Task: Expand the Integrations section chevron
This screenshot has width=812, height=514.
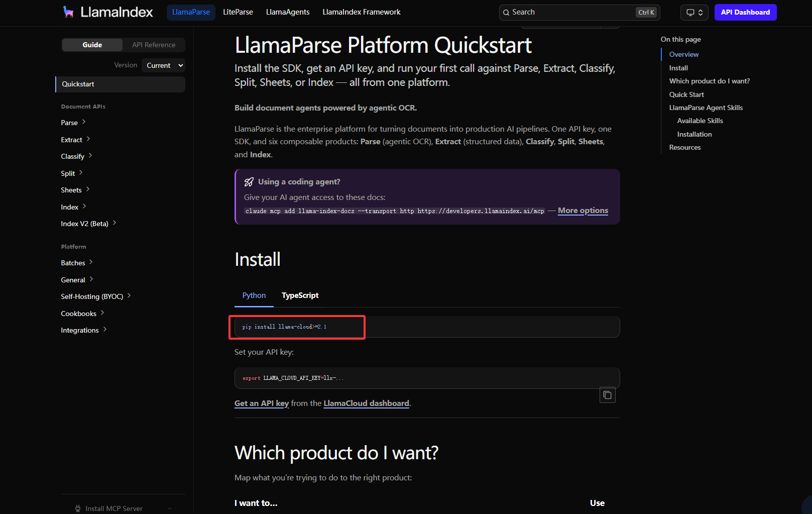Action: pyautogui.click(x=105, y=330)
